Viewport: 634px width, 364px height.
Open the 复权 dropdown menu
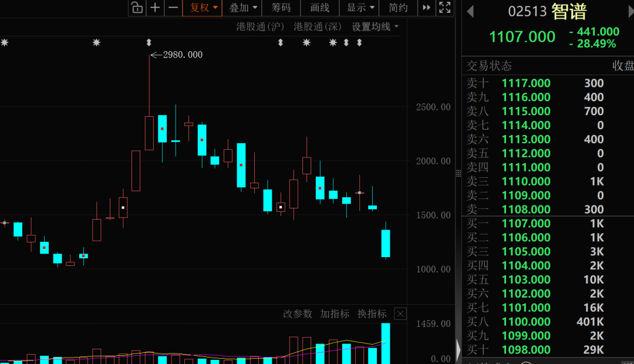pyautogui.click(x=202, y=8)
